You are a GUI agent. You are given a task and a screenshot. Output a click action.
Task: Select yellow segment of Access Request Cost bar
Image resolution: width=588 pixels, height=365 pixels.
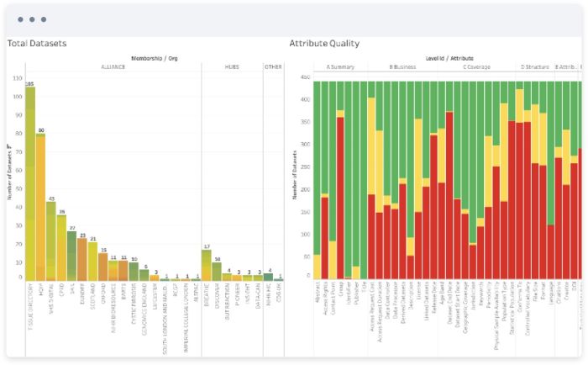coord(371,146)
